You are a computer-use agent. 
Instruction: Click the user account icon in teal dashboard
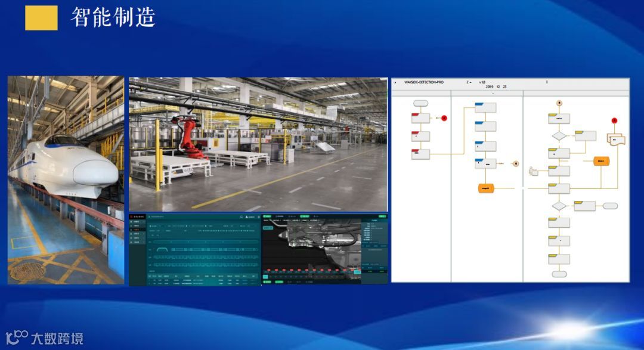(x=247, y=217)
